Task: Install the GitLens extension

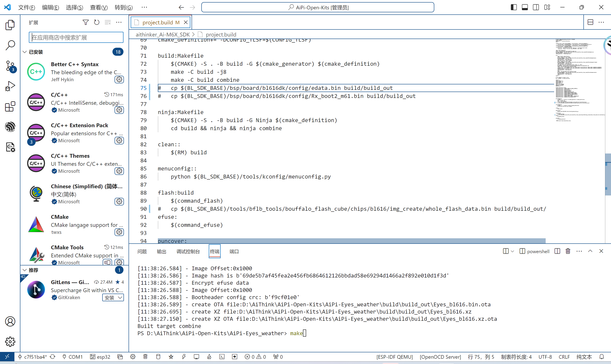Action: 109,297
